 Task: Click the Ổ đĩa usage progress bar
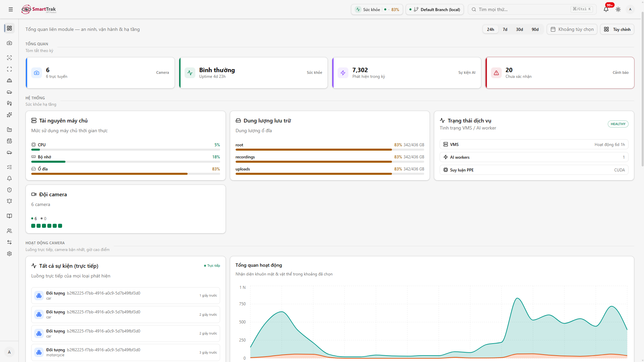click(x=126, y=174)
